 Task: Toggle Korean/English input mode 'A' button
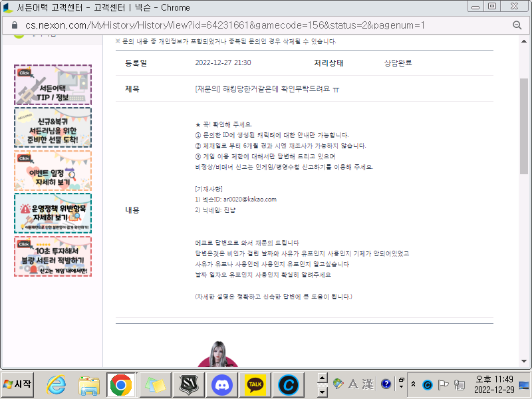(x=352, y=384)
